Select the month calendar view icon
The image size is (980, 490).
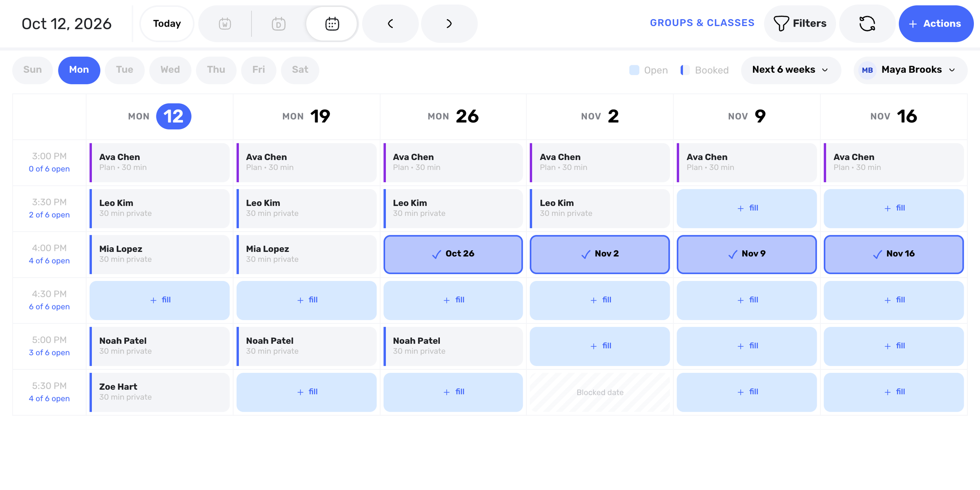tap(332, 24)
